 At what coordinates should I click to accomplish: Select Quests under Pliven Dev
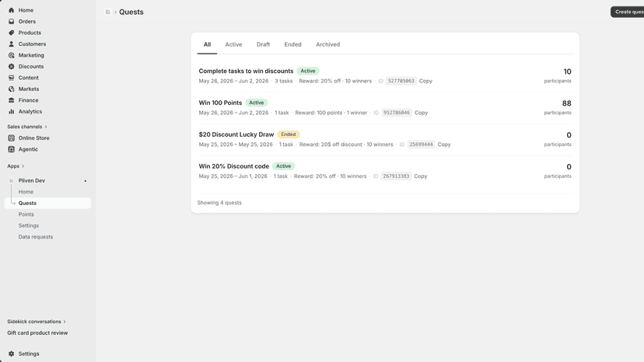[x=47, y=204]
